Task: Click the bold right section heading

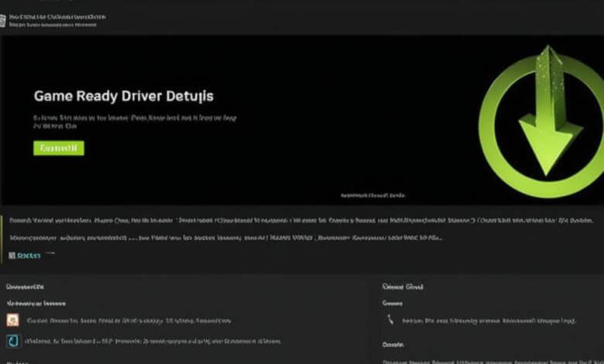Action: tap(403, 287)
